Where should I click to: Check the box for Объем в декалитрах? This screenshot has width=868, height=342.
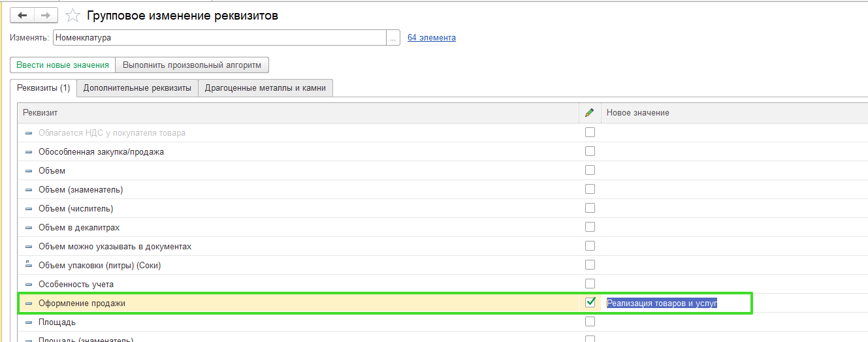coord(590,227)
